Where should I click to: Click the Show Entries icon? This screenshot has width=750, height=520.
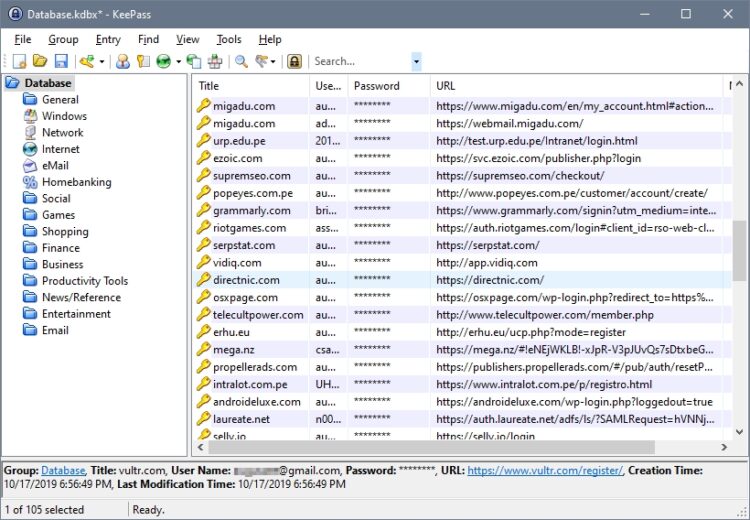(x=262, y=61)
